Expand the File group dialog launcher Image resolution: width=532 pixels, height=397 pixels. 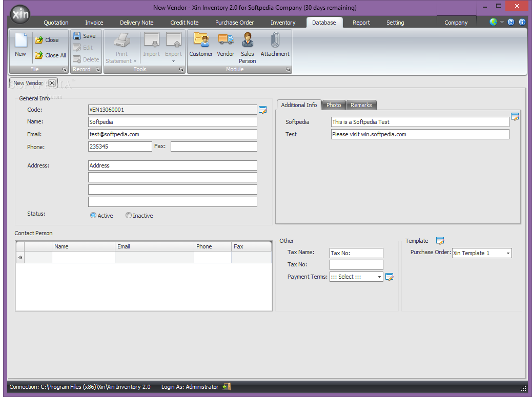tap(64, 70)
